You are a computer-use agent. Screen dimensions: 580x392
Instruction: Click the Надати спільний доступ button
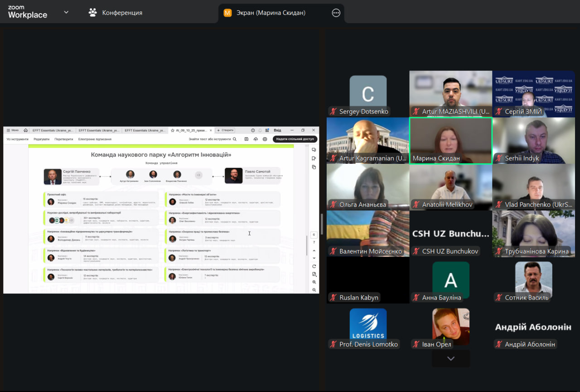pos(295,139)
